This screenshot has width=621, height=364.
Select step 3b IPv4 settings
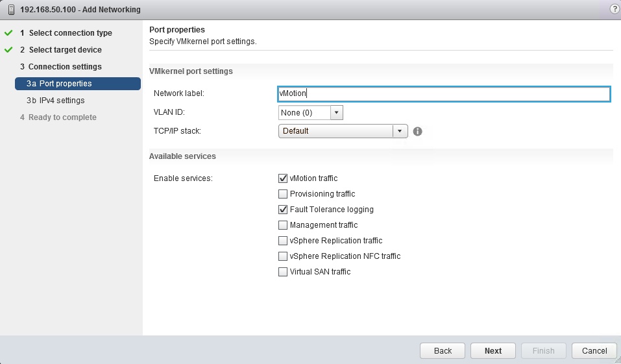62,101
